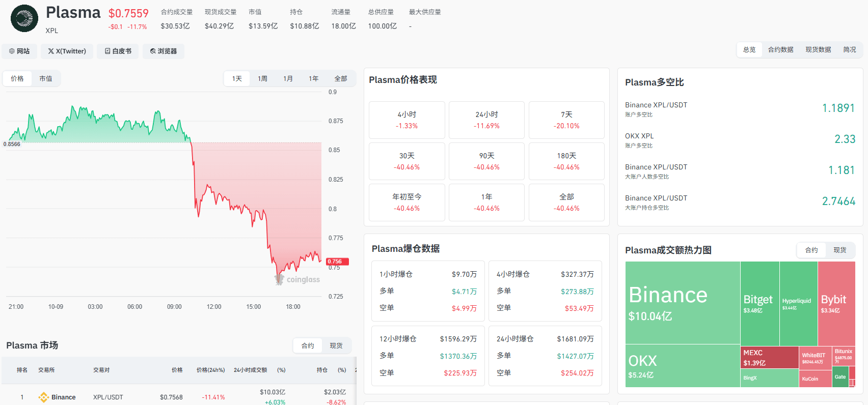Click the 4小时爆仓 liquidation card
Viewport: 868px width, 405px height.
pos(545,291)
